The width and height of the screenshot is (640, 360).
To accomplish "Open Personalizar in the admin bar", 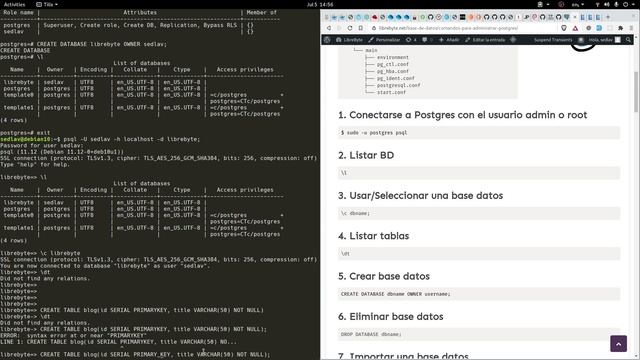I will (x=384, y=40).
